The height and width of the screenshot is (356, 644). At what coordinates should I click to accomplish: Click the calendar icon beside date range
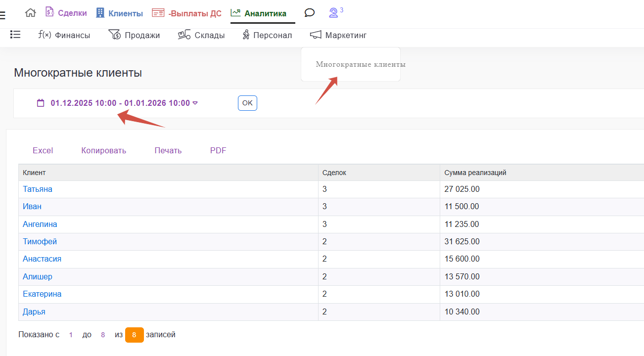(x=41, y=103)
